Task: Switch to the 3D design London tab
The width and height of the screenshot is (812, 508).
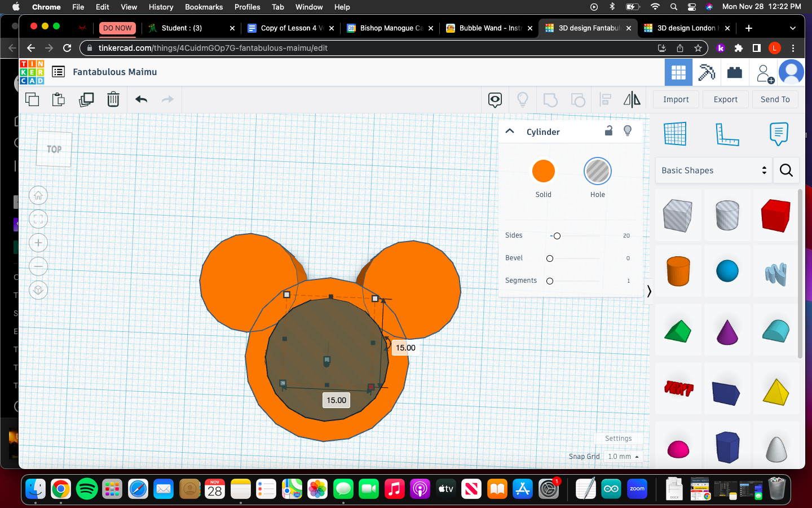Action: click(686, 28)
